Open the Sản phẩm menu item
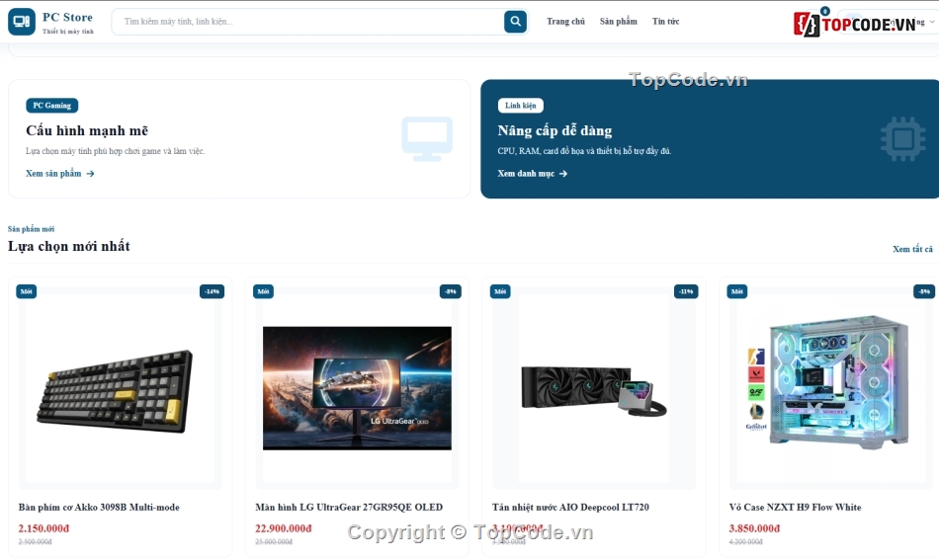Viewport: 939px width, 560px height. [619, 22]
